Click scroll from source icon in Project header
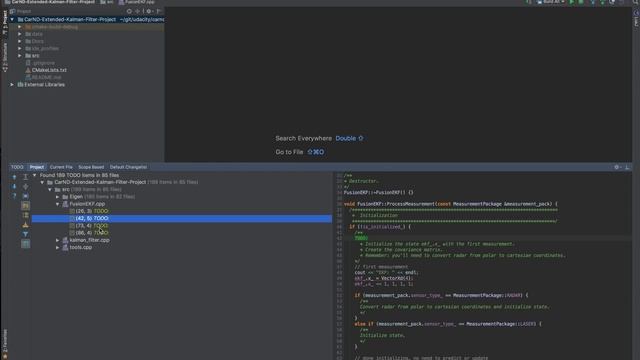Screen dimensions: 640x360 tap(129, 11)
